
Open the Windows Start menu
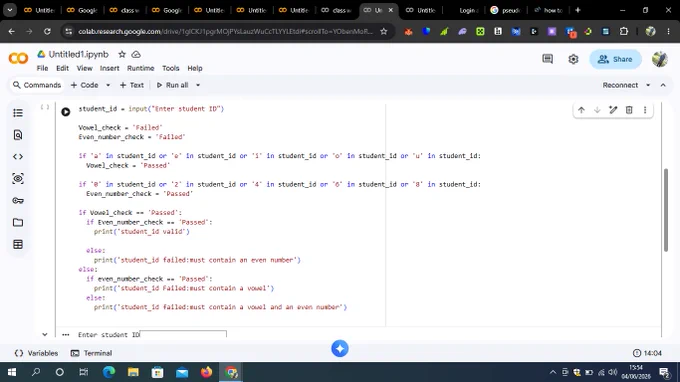12,372
